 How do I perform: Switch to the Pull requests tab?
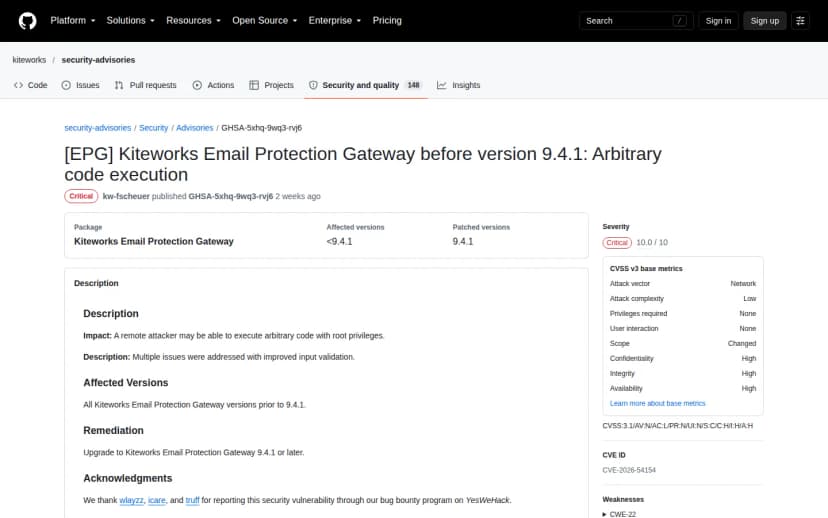(145, 85)
